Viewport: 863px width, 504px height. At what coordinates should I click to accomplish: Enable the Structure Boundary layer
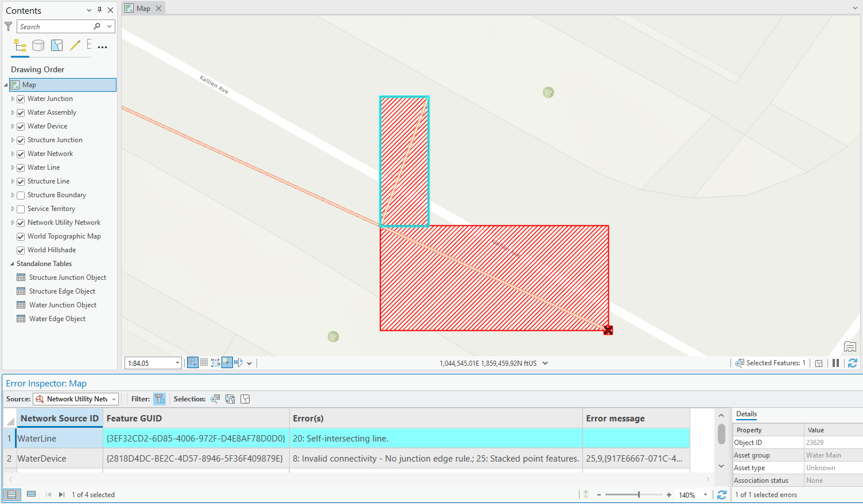pos(21,195)
